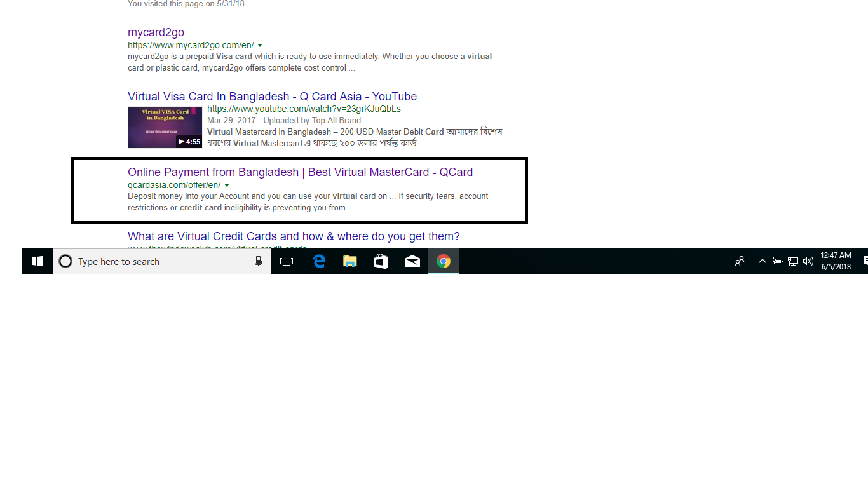
Task: Click the qcardasia.com/offer/en/ URL text
Action: [174, 185]
